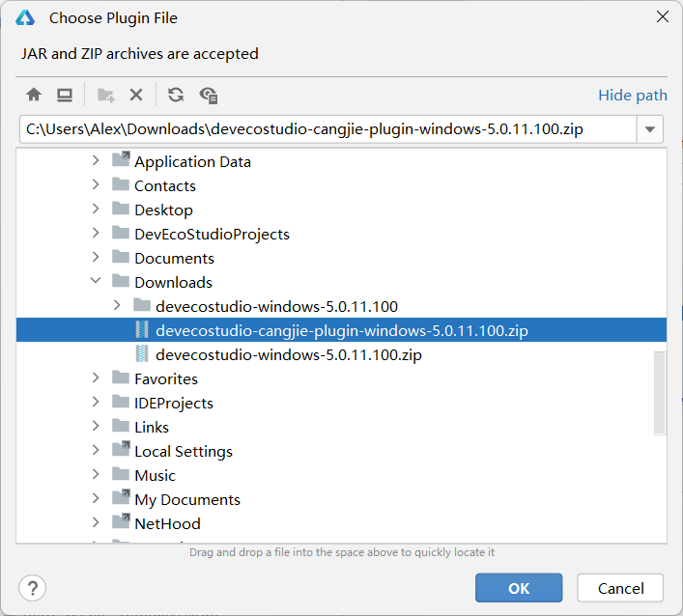Select devecostudio-windows-5.0.11.100.zip archive file

(x=288, y=354)
